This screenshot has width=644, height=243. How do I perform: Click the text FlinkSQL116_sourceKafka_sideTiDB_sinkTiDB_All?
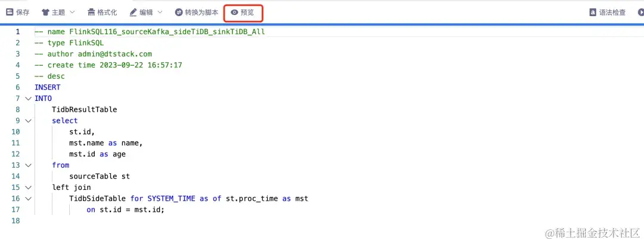pos(167,32)
